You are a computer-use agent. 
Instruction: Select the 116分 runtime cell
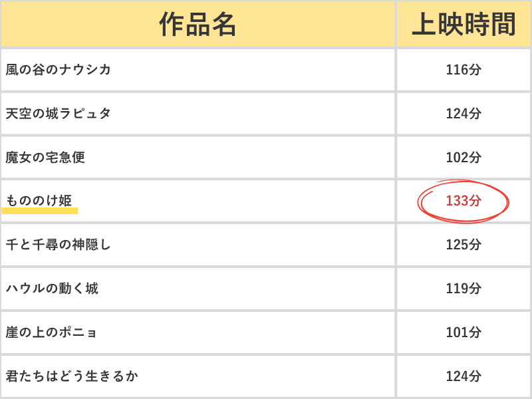coord(464,70)
